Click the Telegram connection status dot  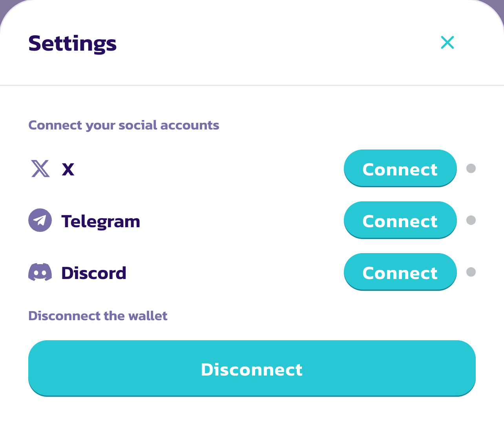471,220
